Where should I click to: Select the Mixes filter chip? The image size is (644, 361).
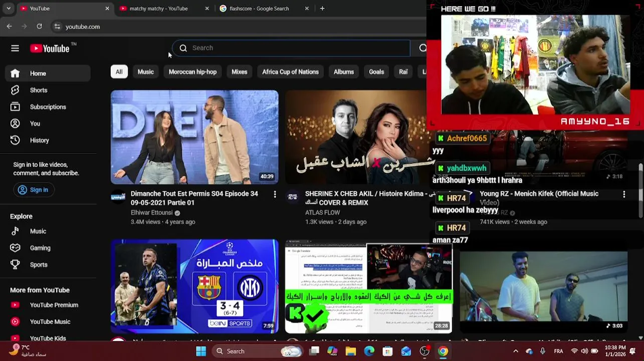[239, 72]
